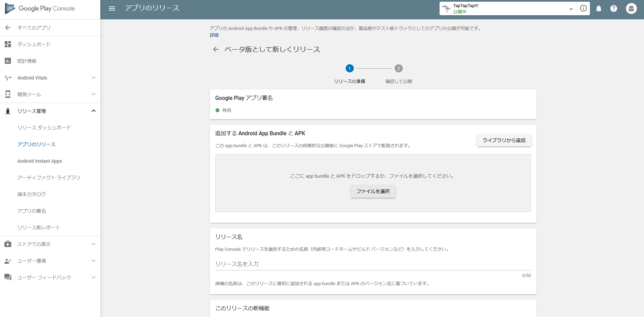Click the Android Vitals pulse icon
The height and width of the screenshot is (317, 644).
pos(8,78)
